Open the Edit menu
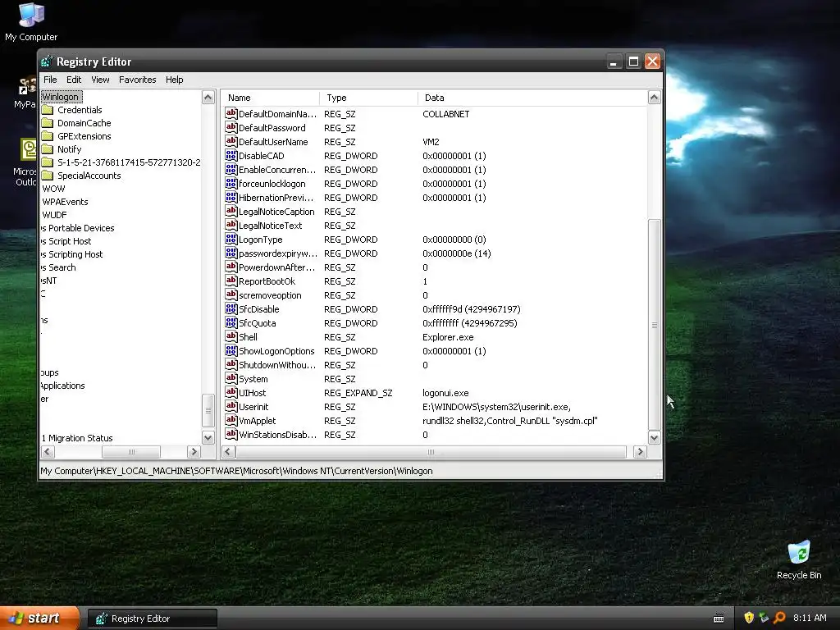The image size is (840, 630). (x=74, y=80)
